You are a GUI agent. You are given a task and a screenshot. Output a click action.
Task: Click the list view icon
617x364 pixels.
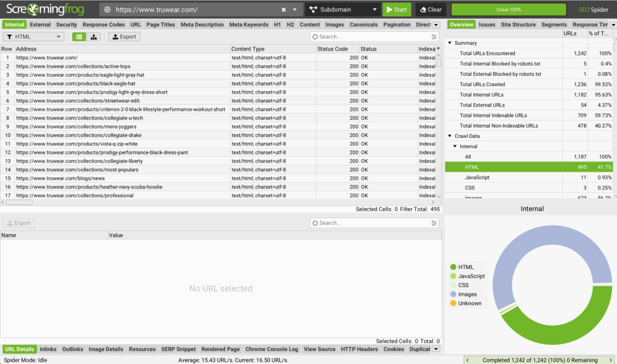pyautogui.click(x=79, y=37)
